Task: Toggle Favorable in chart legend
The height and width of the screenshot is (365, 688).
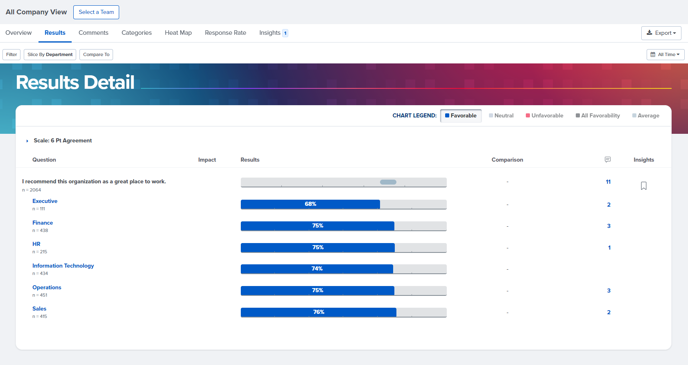Action: [x=461, y=116]
